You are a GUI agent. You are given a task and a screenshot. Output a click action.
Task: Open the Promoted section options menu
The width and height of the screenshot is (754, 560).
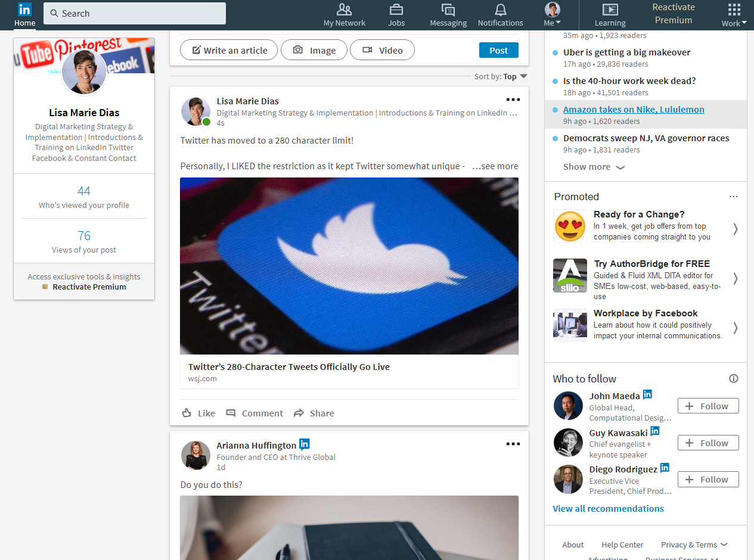734,197
